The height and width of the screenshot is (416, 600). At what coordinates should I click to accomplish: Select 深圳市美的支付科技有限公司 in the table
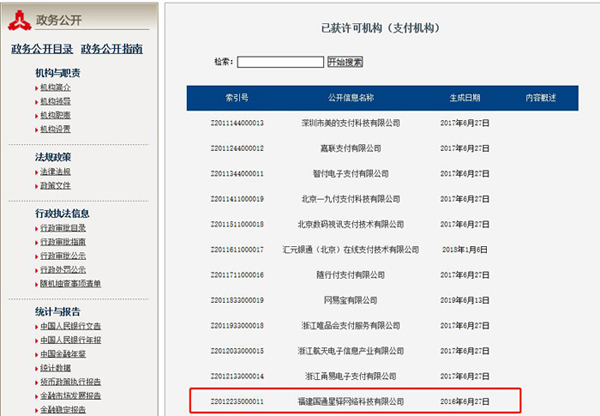[x=351, y=123]
